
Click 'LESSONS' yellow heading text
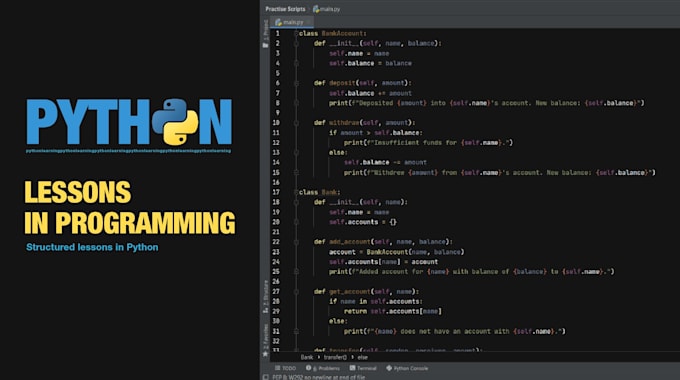78,192
